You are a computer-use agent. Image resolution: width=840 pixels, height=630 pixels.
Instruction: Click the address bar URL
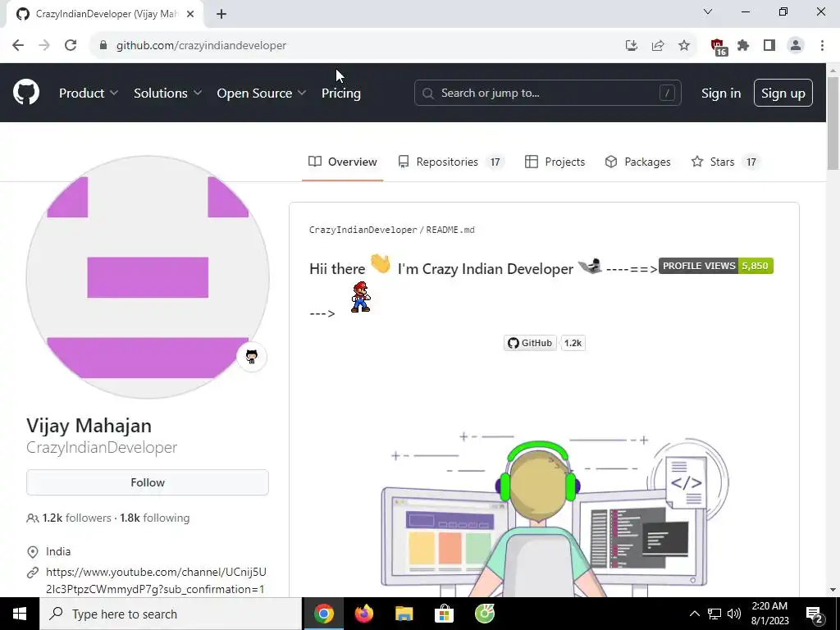pos(202,46)
